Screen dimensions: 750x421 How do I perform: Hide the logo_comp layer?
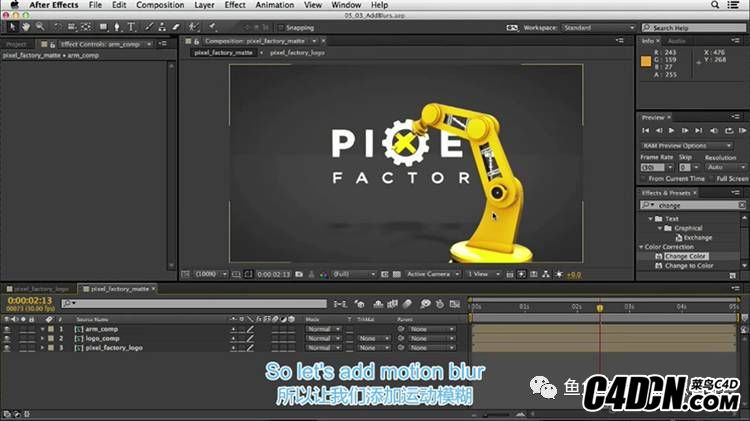point(7,338)
